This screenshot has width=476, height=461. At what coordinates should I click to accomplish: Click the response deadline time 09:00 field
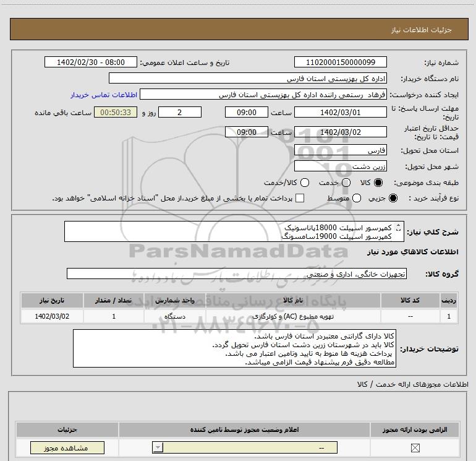(x=247, y=112)
